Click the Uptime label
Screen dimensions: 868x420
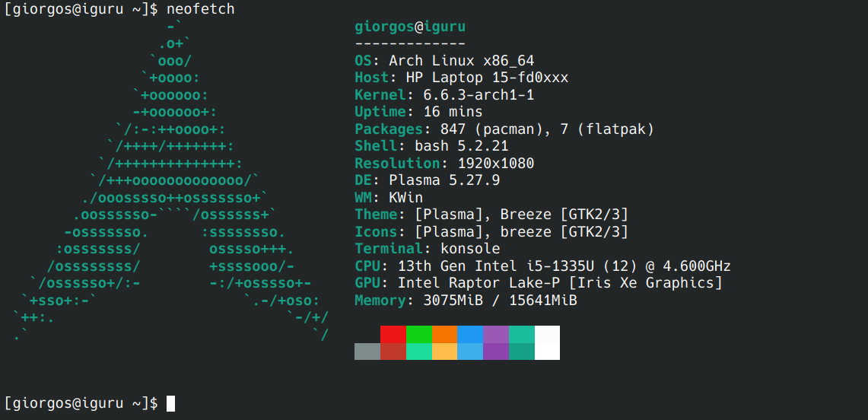point(380,113)
